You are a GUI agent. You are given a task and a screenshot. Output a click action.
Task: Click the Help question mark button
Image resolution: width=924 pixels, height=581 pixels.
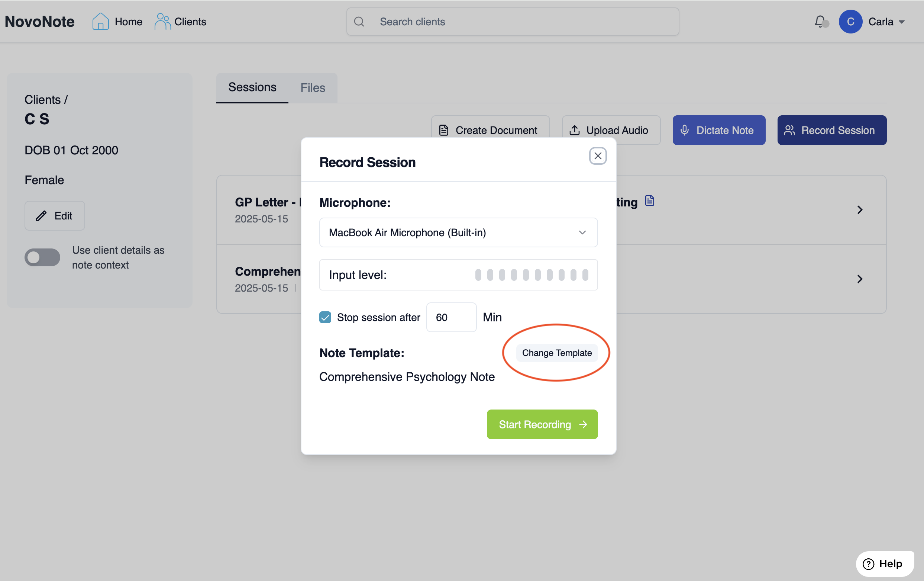885,564
